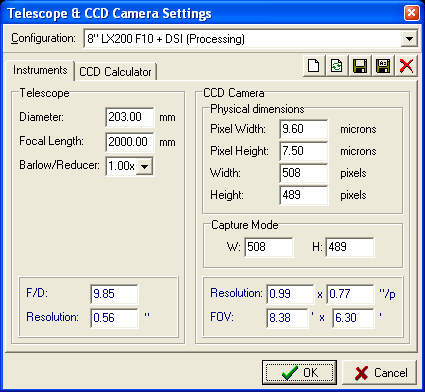Click the 'Focal Length:' label
The image size is (425, 392).
click(x=51, y=141)
